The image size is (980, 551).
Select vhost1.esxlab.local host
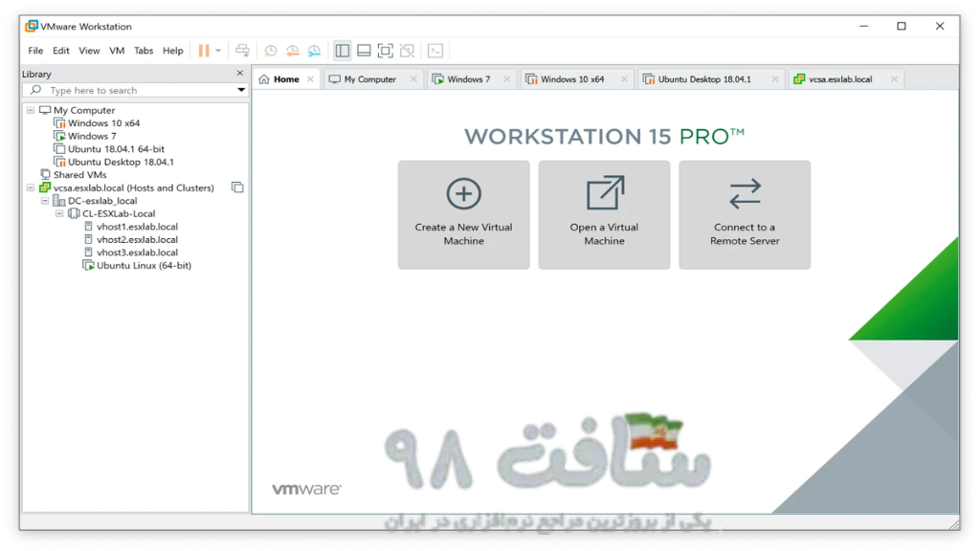pos(137,227)
